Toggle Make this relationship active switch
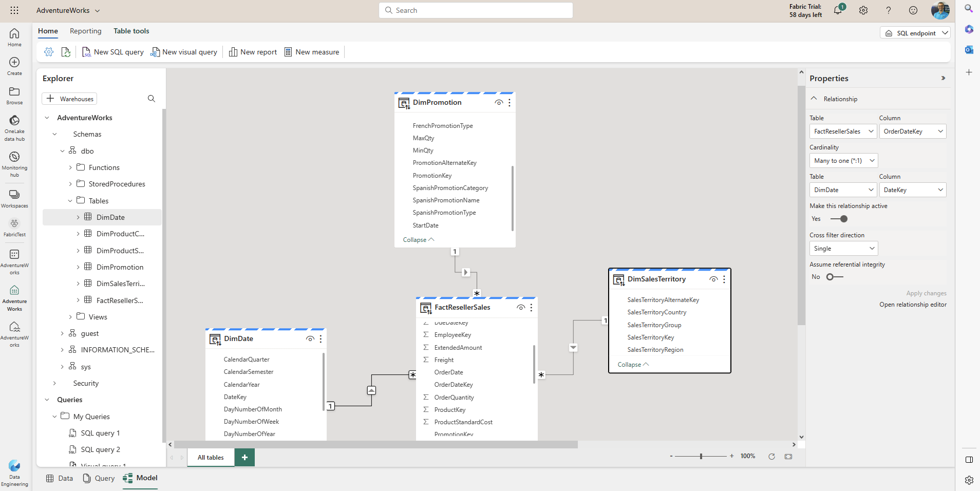Viewport: 980px width, 491px height. 839,219
